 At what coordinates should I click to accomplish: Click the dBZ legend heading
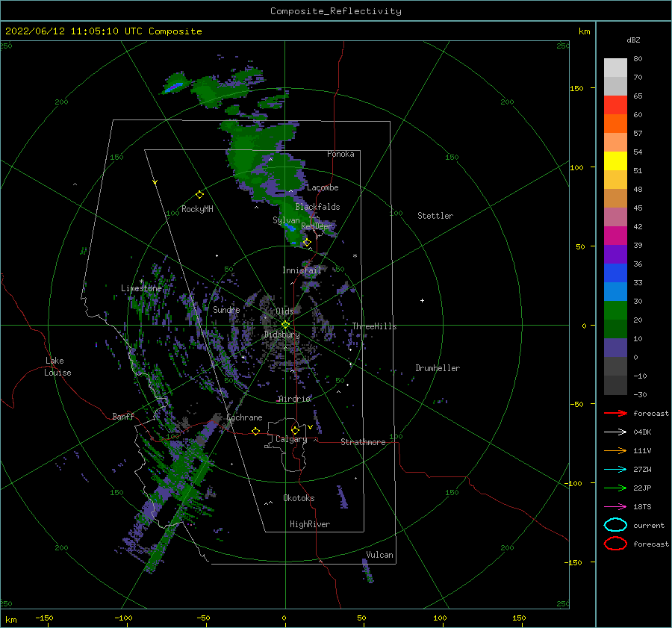pos(633,40)
